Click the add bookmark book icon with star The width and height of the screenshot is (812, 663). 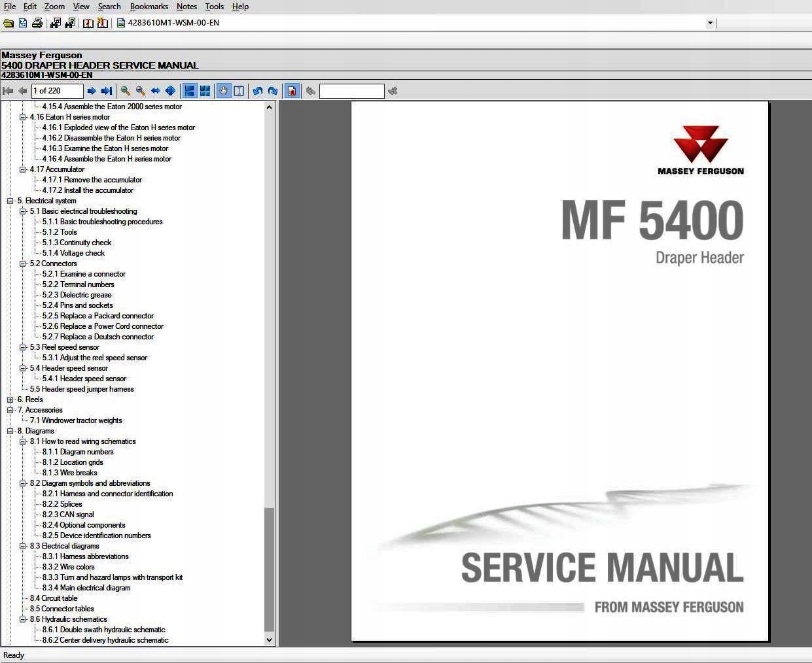pos(103,23)
